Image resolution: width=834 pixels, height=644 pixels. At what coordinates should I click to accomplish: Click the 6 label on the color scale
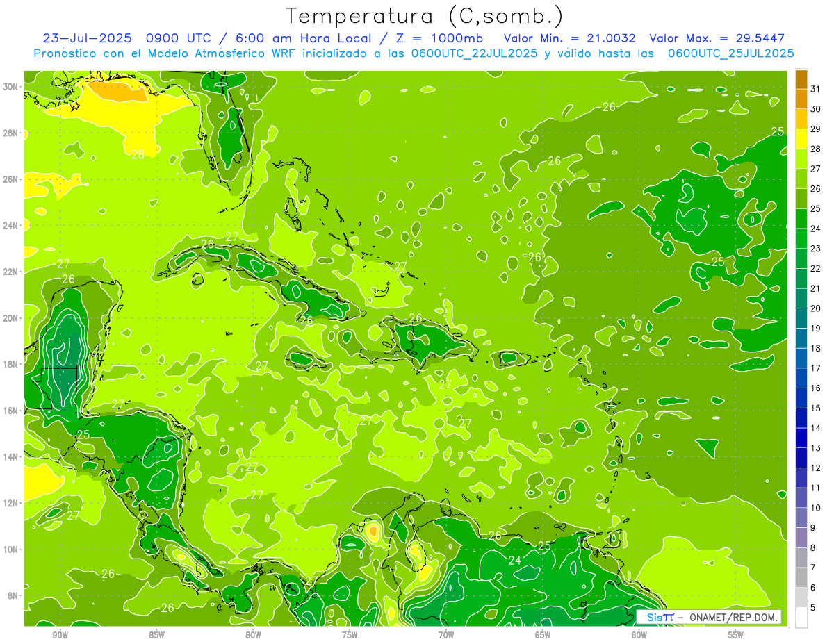pos(813,588)
